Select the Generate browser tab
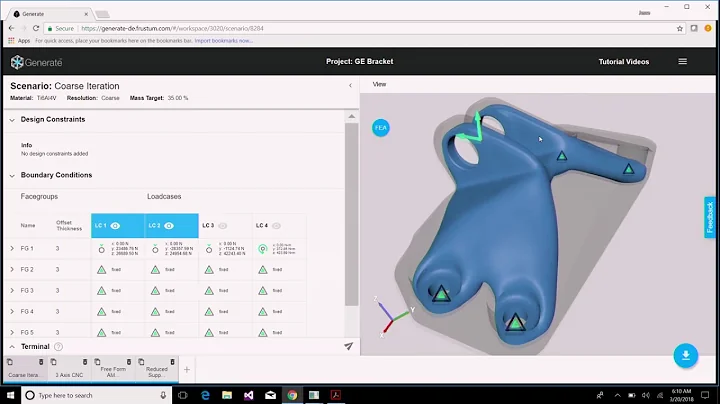720x404 pixels. click(x=50, y=14)
